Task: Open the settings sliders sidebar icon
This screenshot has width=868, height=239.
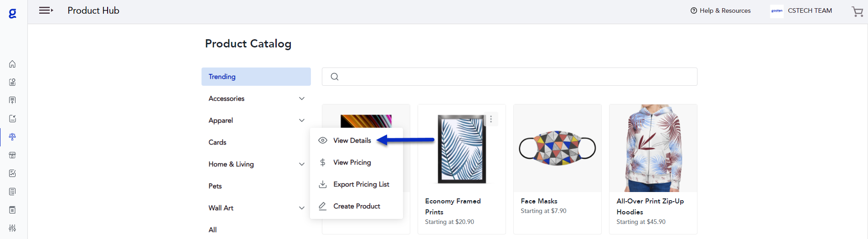Action: (12, 228)
